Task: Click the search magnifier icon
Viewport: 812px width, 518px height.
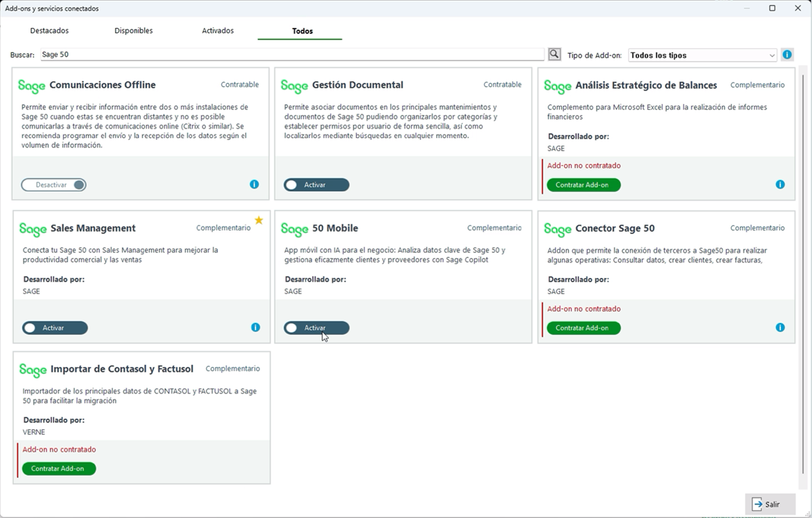Action: [554, 54]
